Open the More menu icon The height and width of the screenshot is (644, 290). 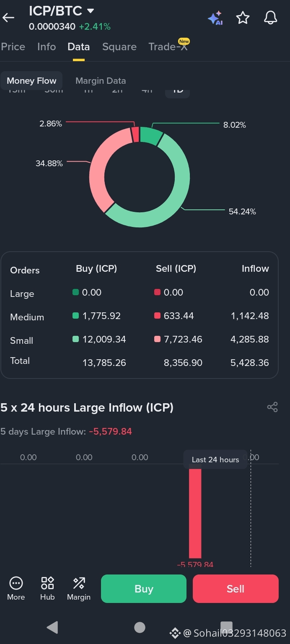pos(16,588)
